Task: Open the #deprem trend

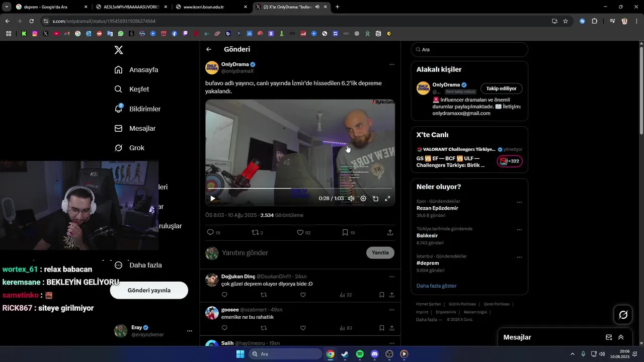Action: point(428,263)
